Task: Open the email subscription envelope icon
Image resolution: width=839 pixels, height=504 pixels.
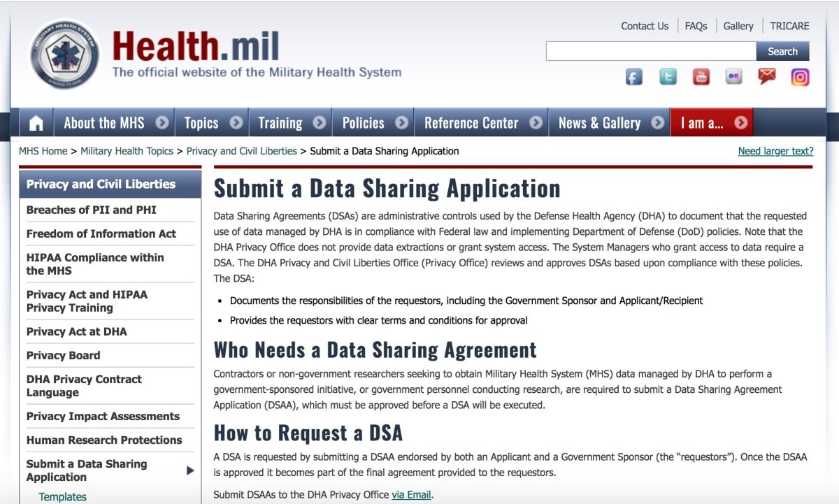Action: pyautogui.click(x=767, y=77)
